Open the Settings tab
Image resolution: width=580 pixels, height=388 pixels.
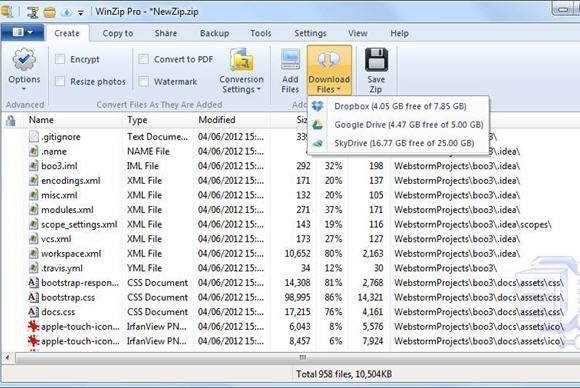click(x=310, y=33)
